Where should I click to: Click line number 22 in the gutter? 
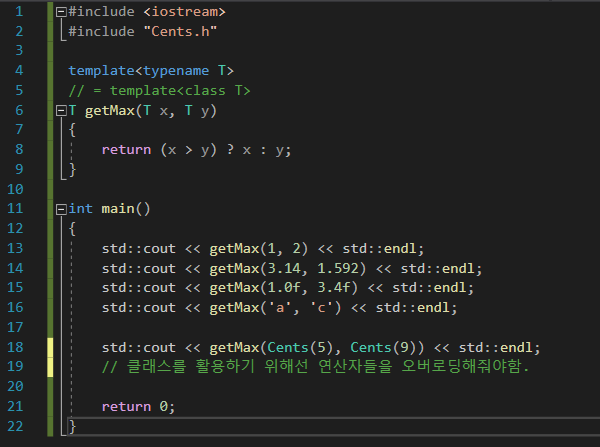click(x=15, y=426)
